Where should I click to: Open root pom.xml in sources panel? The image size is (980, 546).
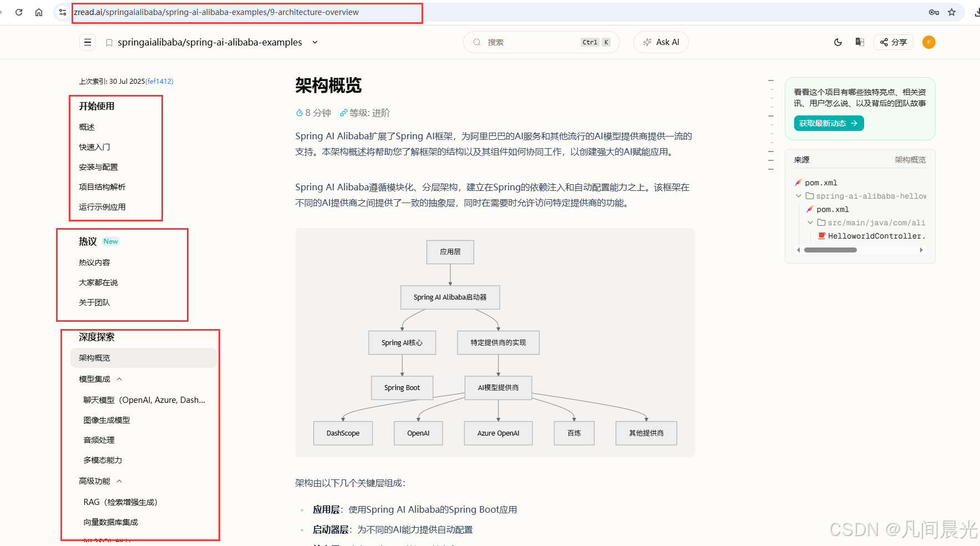click(821, 183)
